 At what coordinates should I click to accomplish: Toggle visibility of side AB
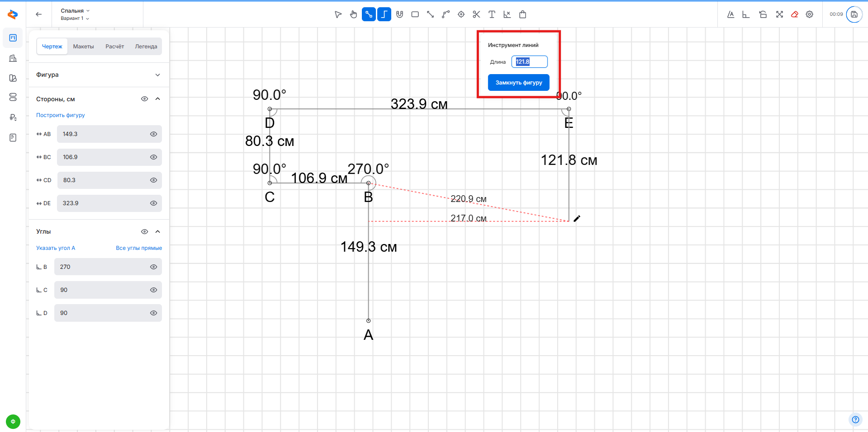click(x=153, y=134)
